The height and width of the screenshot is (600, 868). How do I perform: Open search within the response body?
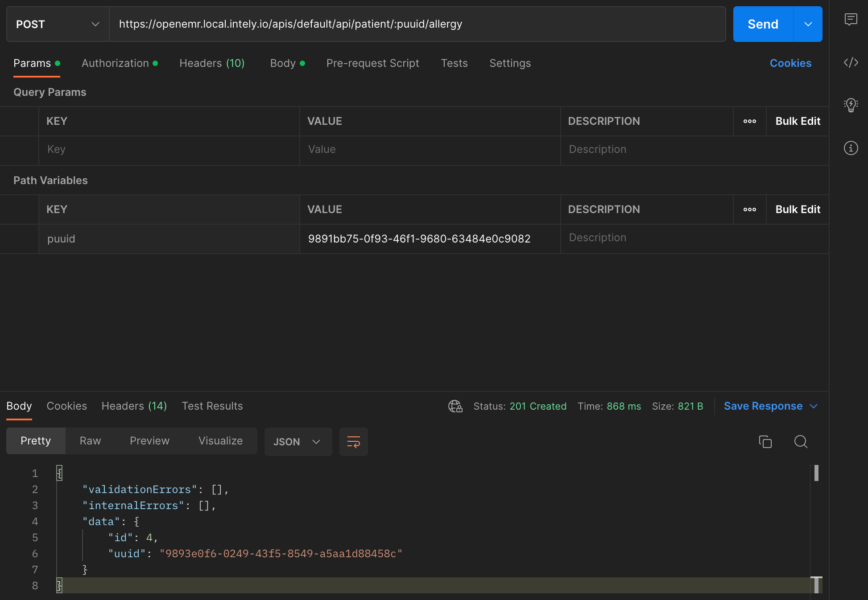tap(801, 442)
